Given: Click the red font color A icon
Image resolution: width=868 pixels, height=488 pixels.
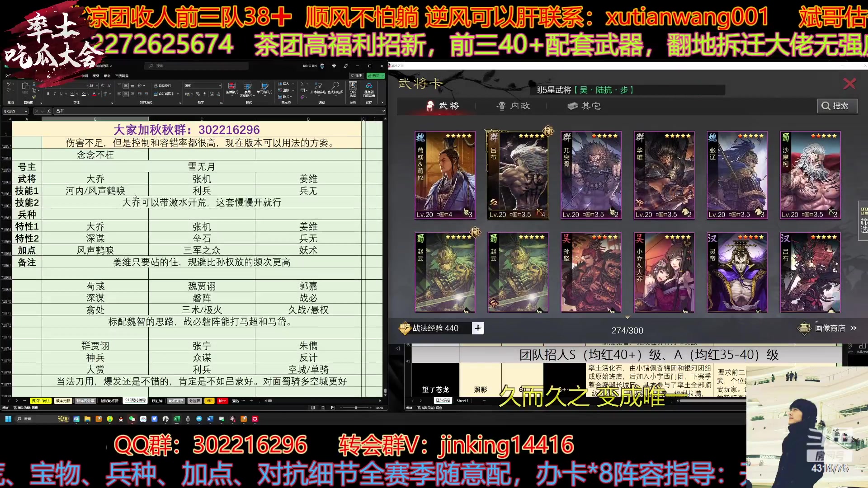Looking at the screenshot, I should tap(94, 94).
